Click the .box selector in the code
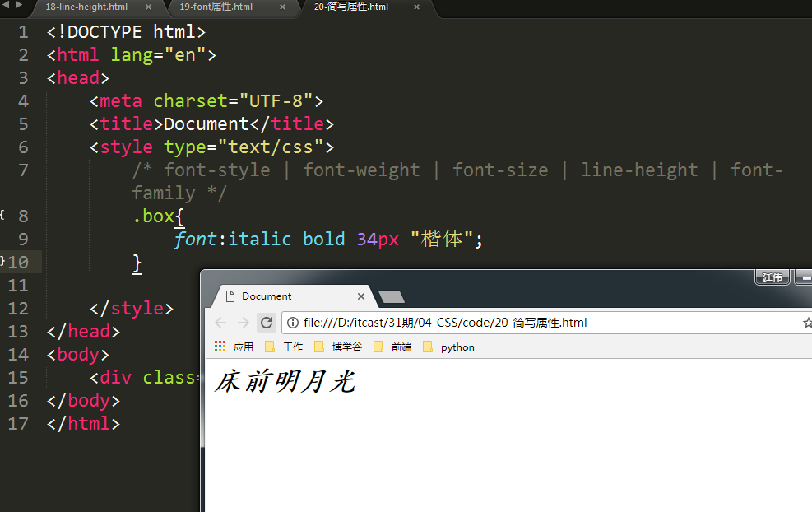Viewport: 812px width, 512px height. point(153,216)
